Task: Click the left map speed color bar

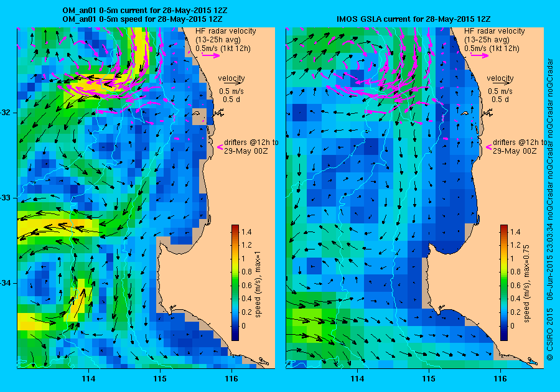Action: click(x=235, y=282)
